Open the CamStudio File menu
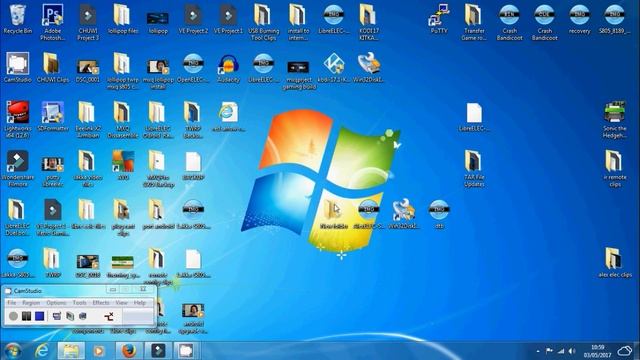The width and height of the screenshot is (640, 360). click(12, 303)
